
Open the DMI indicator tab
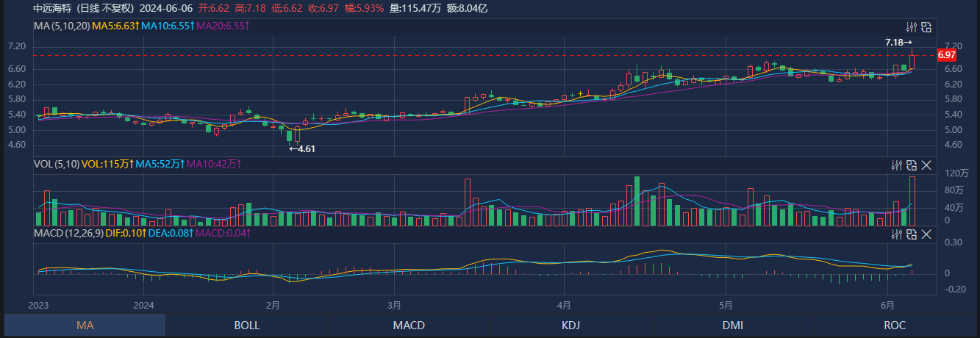point(732,325)
